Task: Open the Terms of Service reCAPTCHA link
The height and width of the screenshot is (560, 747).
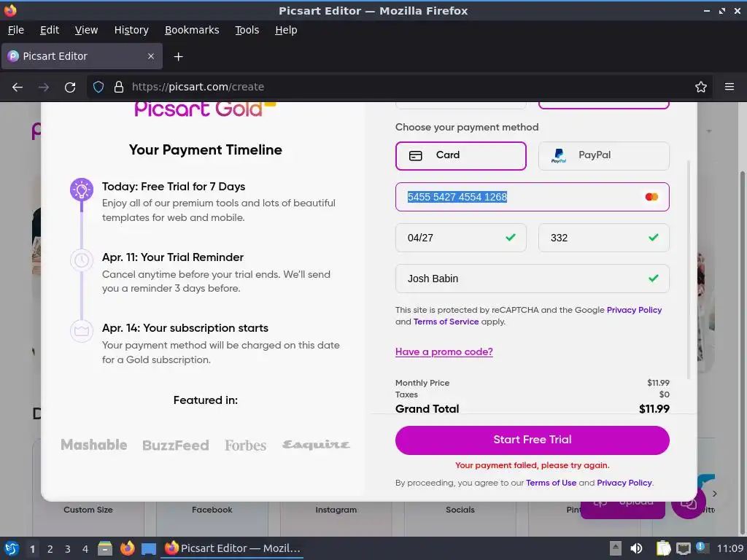Action: [x=446, y=322]
